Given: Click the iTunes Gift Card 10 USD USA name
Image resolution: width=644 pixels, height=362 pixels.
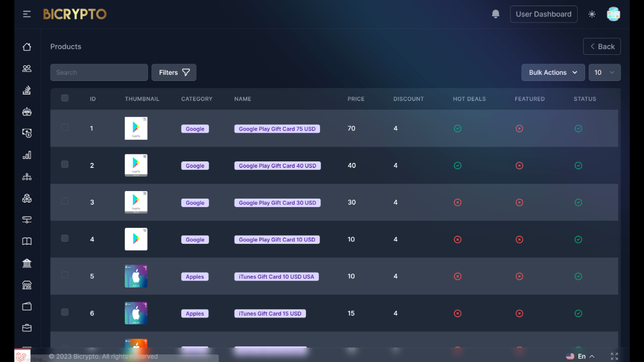Looking at the screenshot, I should pos(276,277).
